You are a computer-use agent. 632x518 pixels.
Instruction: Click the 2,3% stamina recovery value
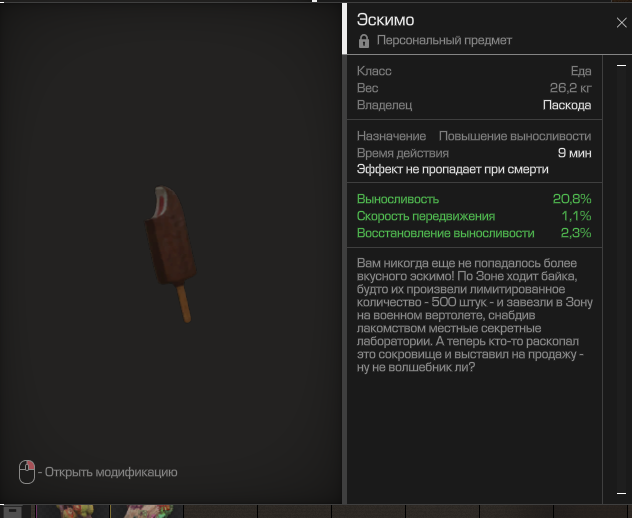(x=576, y=233)
